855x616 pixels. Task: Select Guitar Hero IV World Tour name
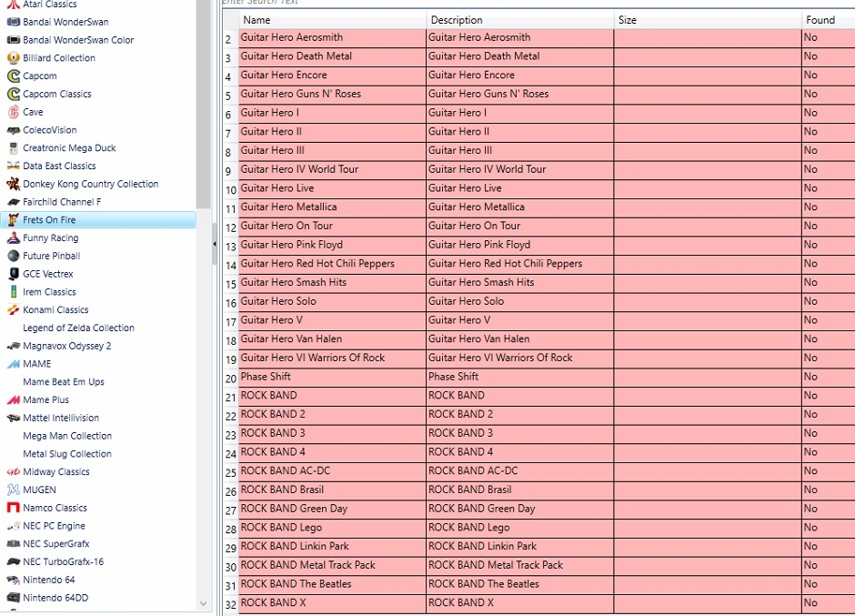click(x=332, y=169)
